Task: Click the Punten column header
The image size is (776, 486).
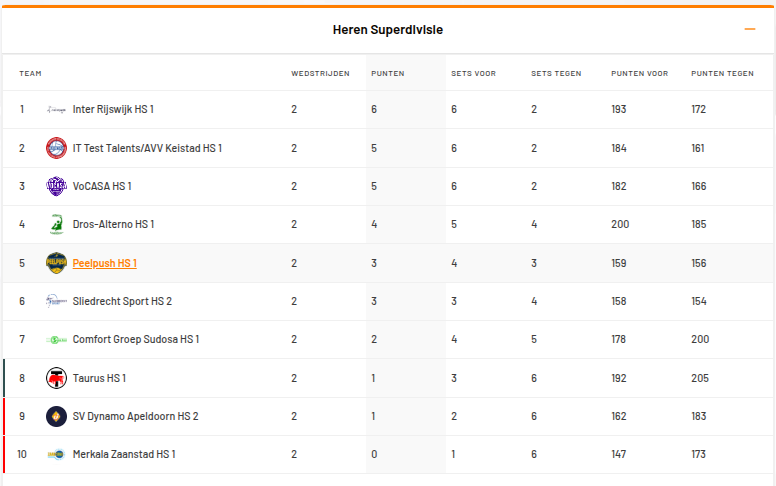Action: [387, 73]
